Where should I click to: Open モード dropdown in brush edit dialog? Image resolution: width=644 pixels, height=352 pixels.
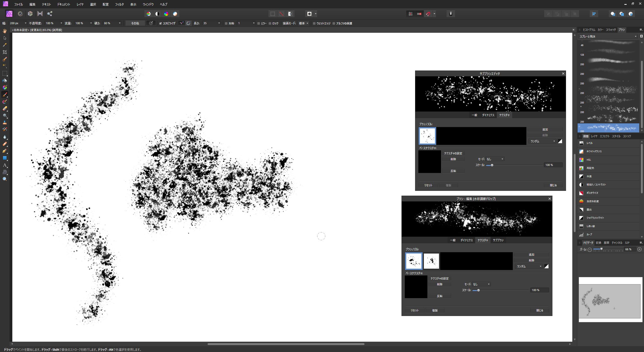coord(481,284)
